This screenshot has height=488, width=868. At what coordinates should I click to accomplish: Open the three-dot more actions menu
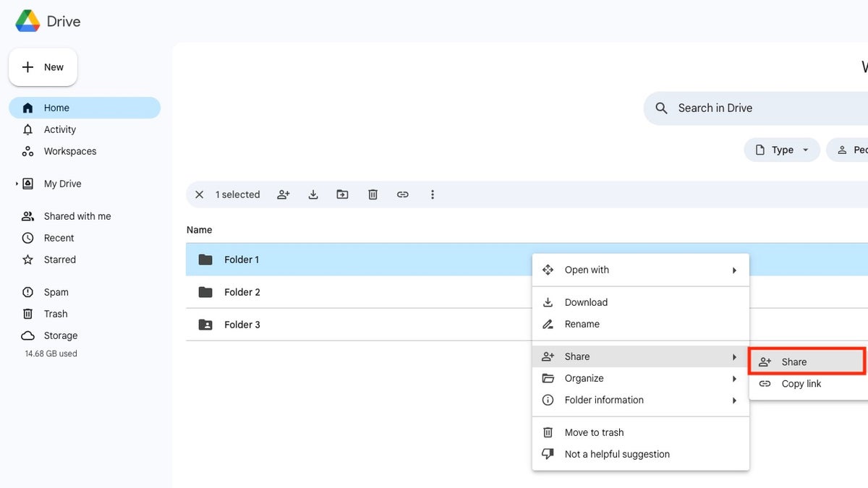tap(433, 194)
